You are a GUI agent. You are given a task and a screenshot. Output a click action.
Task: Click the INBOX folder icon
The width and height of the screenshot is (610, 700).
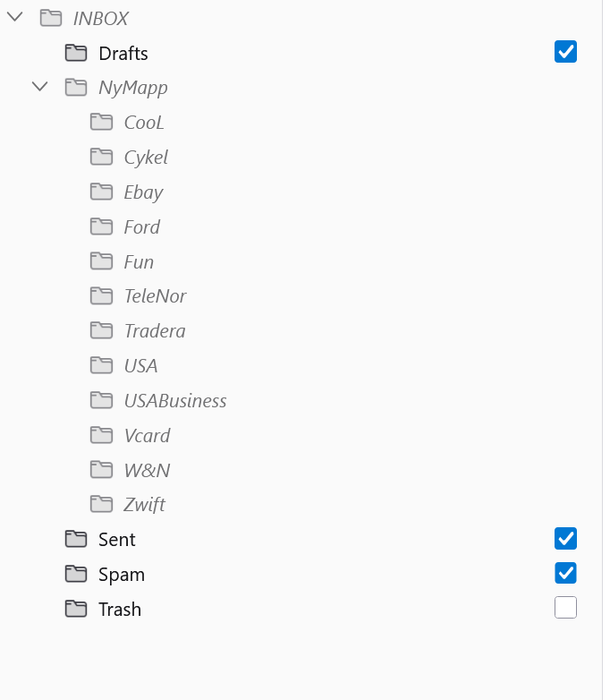click(51, 18)
